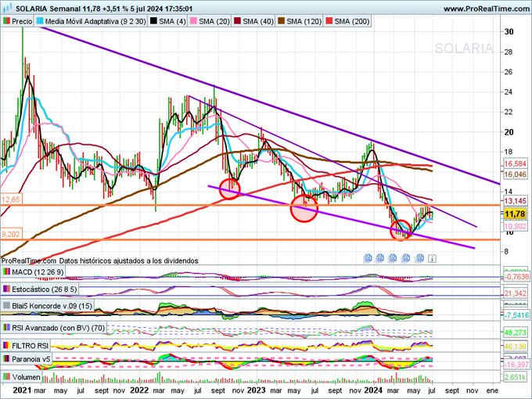The height and width of the screenshot is (399, 532).
Task: Open the Volumen panel label
Action: point(26,377)
